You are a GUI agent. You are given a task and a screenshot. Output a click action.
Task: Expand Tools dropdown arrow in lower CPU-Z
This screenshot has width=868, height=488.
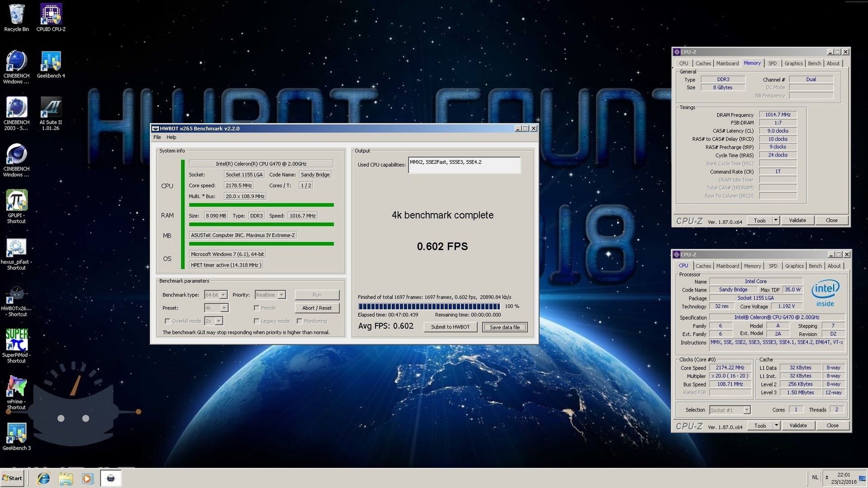point(776,426)
